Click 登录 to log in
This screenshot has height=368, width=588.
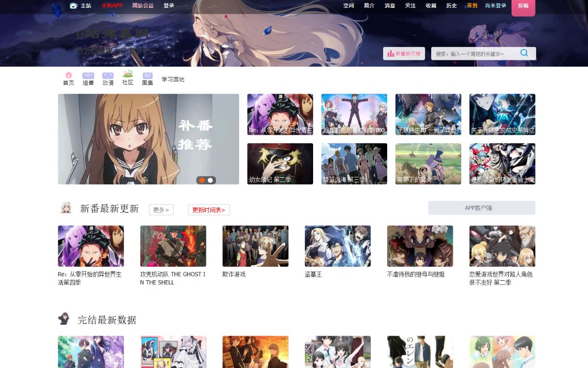coord(169,6)
